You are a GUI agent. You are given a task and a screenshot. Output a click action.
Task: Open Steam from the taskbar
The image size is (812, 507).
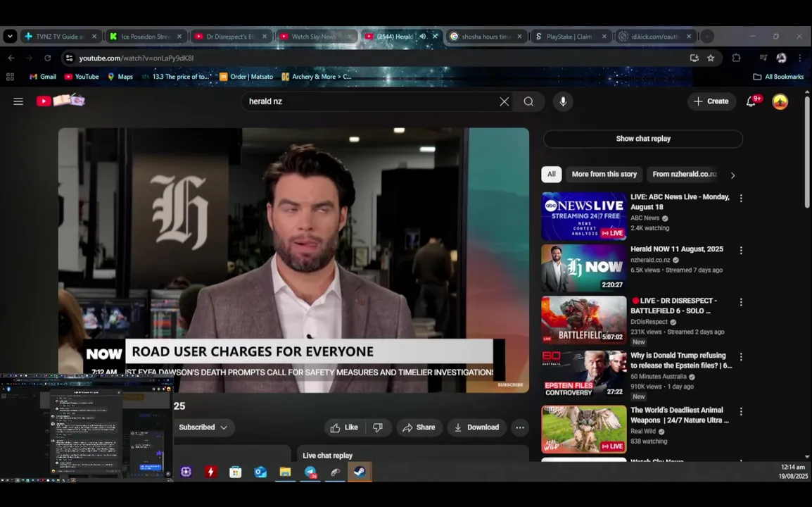click(x=360, y=472)
